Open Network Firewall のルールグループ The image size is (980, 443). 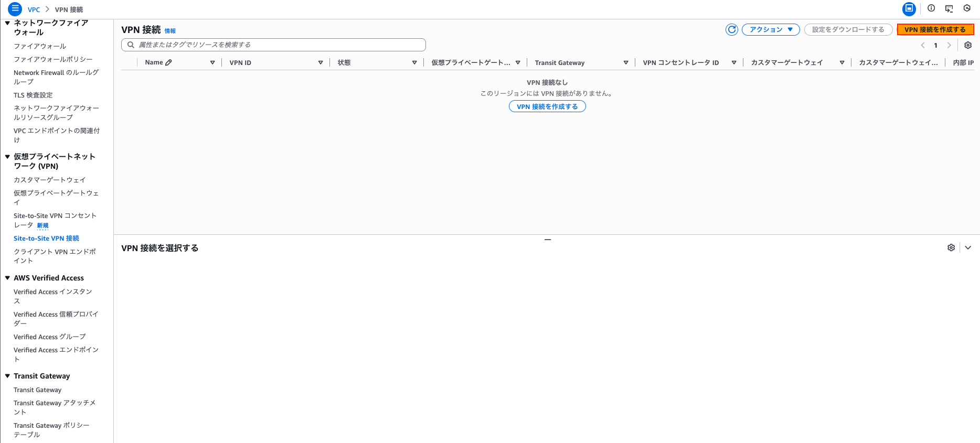click(x=56, y=77)
